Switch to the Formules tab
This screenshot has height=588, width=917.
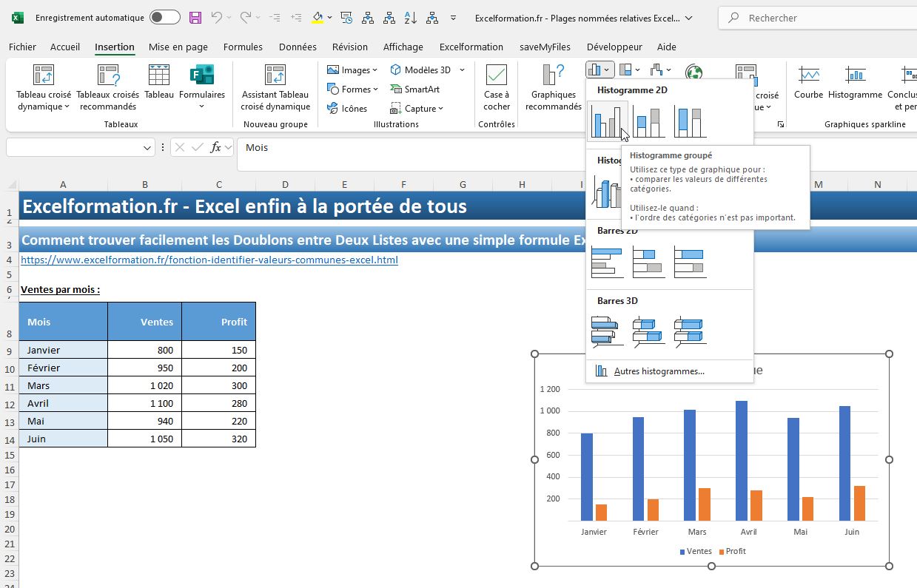243,47
